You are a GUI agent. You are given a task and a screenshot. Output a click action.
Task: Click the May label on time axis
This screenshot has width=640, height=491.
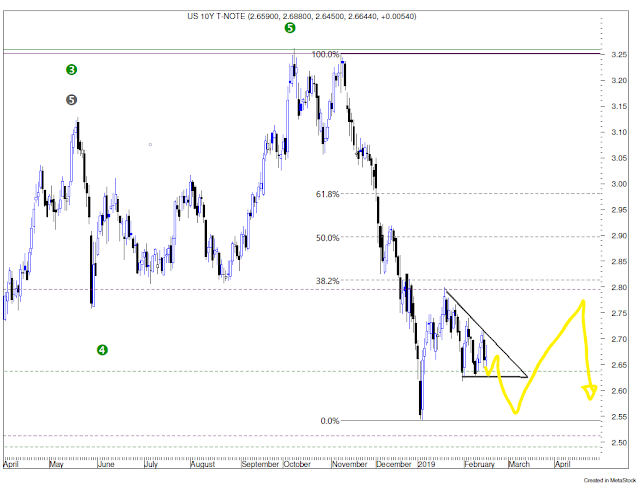click(56, 464)
